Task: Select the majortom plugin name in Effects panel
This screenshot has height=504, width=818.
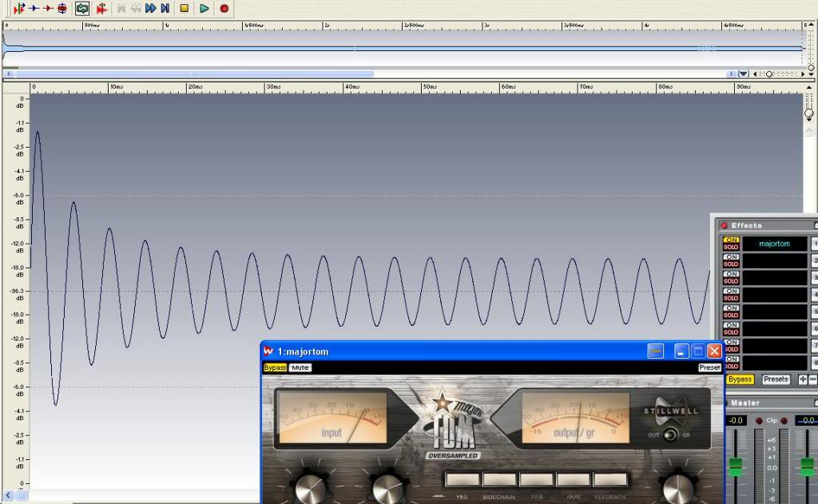Action: (774, 244)
